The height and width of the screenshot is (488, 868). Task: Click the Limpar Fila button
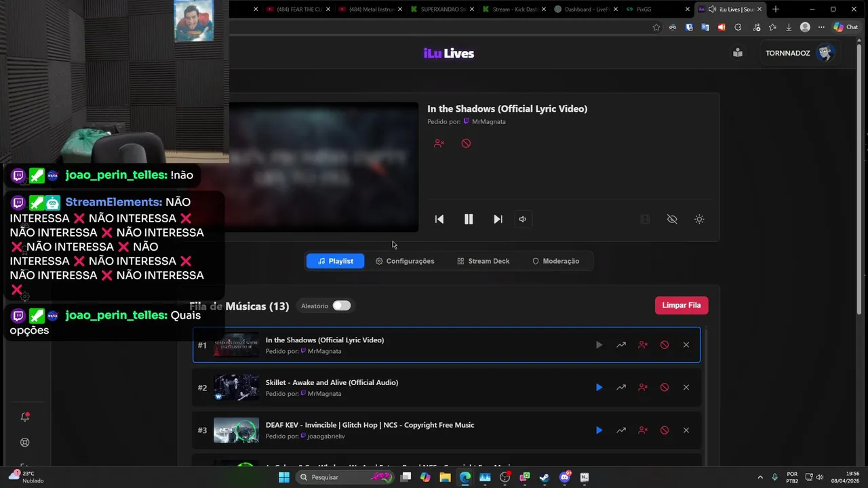pyautogui.click(x=682, y=305)
